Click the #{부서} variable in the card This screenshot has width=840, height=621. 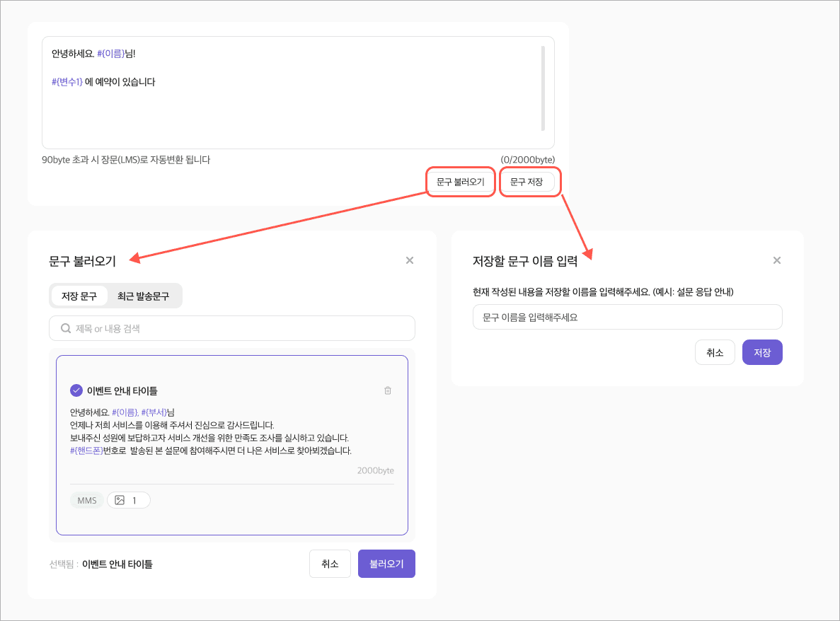(154, 412)
